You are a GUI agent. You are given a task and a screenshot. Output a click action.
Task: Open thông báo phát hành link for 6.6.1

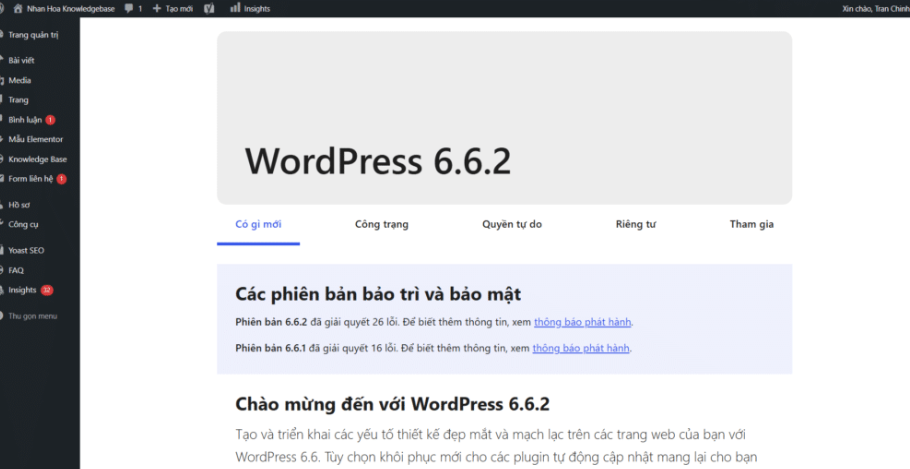coord(581,348)
